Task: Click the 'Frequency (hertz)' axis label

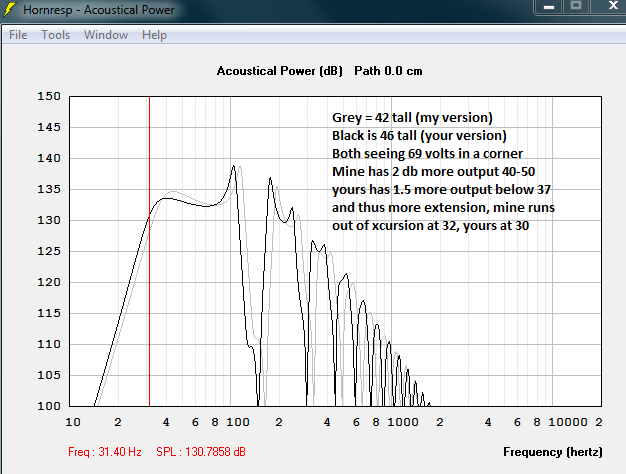Action: pos(553,452)
